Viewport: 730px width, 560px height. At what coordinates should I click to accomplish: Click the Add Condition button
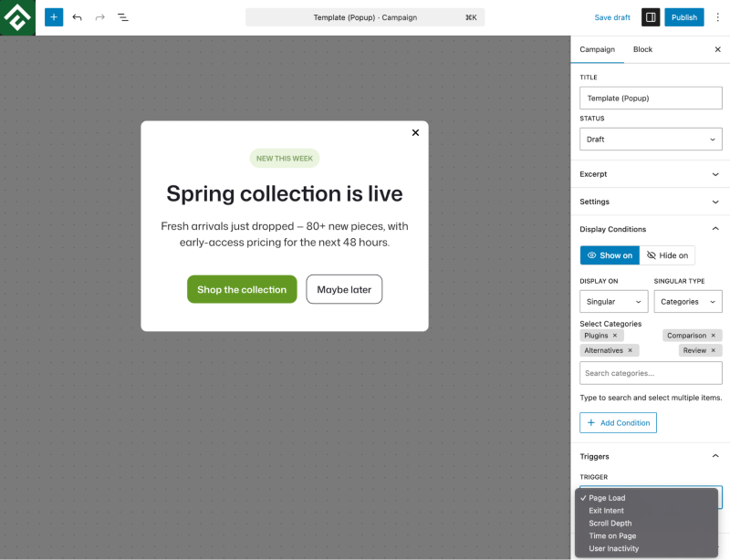pos(619,422)
